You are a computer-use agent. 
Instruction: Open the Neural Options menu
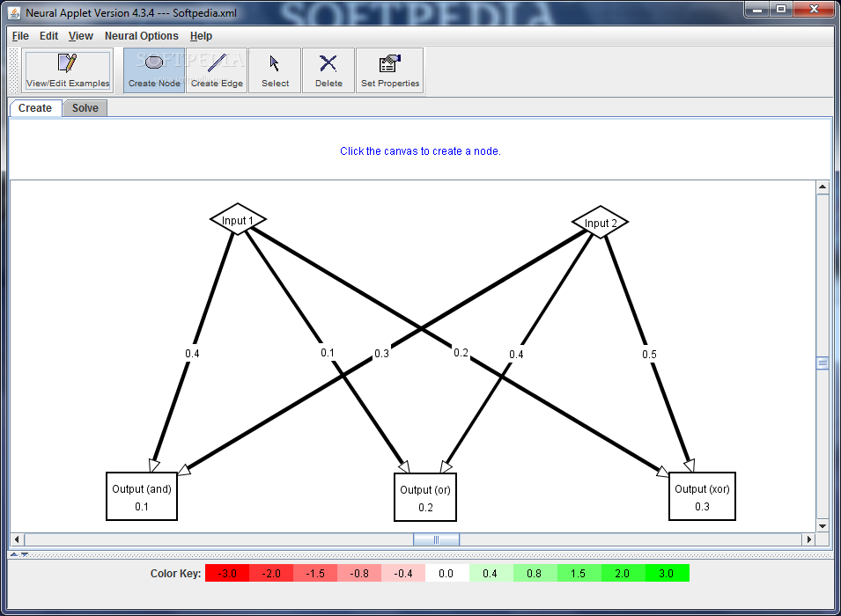click(142, 36)
